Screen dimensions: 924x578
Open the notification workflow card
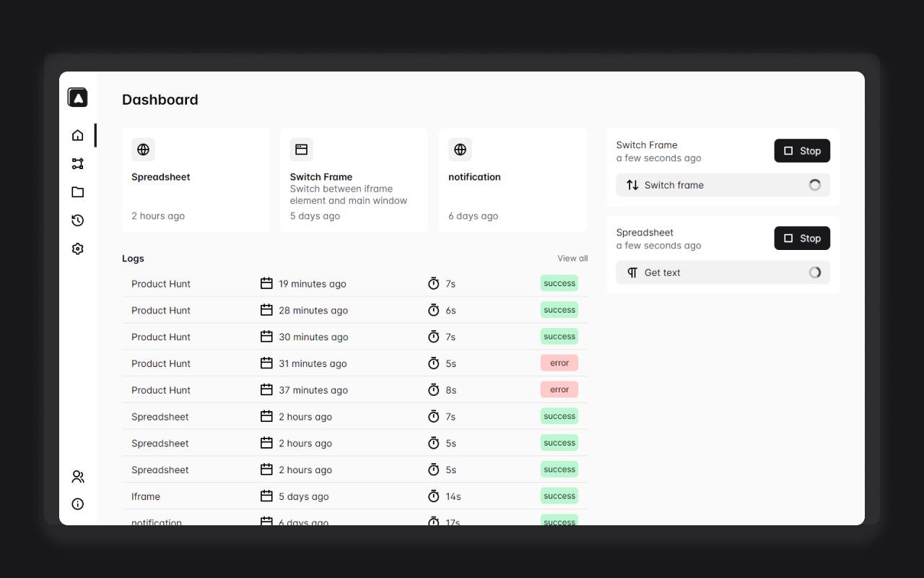pos(513,181)
